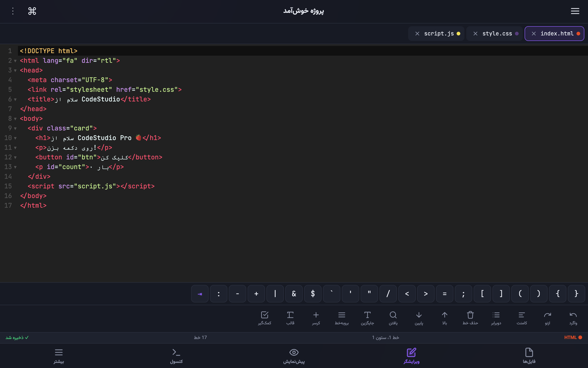
Task: Open the command palette icon
Action: pyautogui.click(x=32, y=11)
